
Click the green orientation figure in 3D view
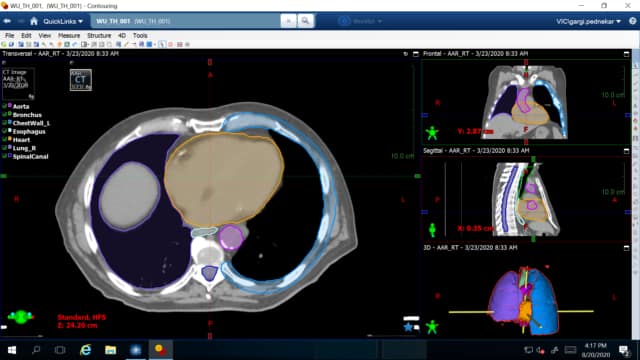(x=432, y=327)
